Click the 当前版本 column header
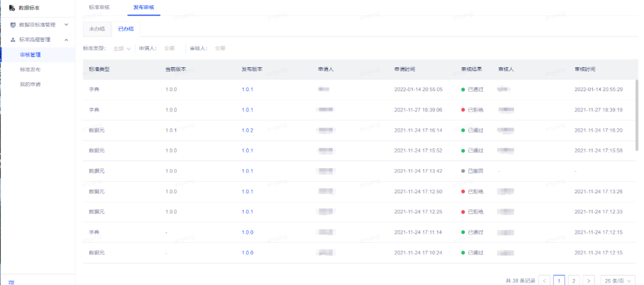 click(x=176, y=69)
